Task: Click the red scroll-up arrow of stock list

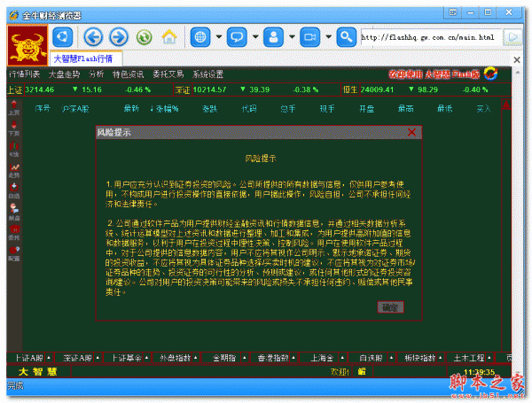Action: point(506,105)
